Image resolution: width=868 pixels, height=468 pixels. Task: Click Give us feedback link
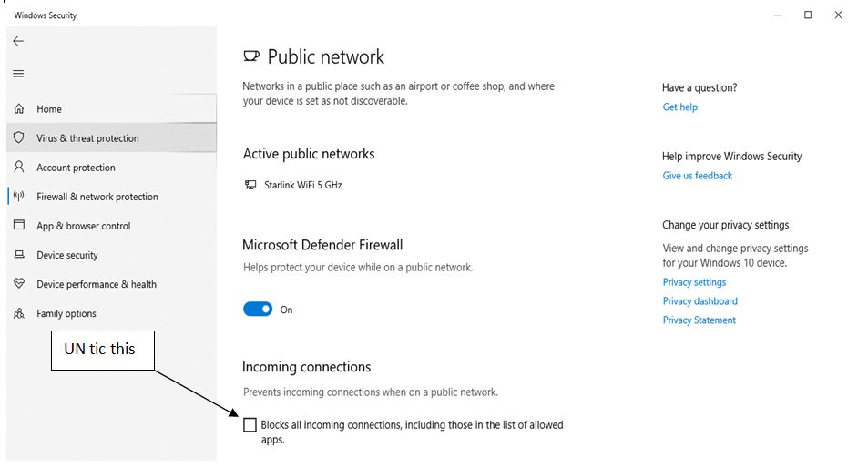pyautogui.click(x=698, y=176)
